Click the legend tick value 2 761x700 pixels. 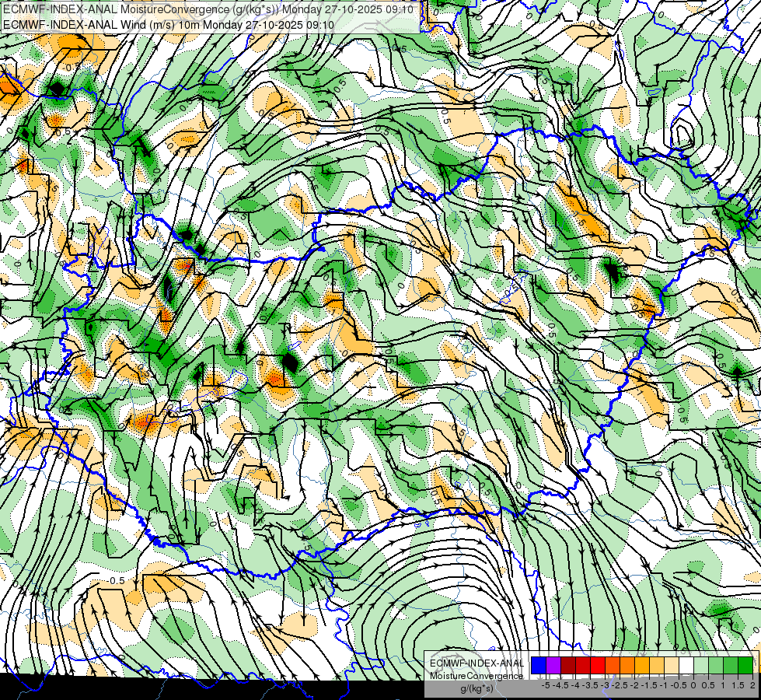[x=752, y=685]
